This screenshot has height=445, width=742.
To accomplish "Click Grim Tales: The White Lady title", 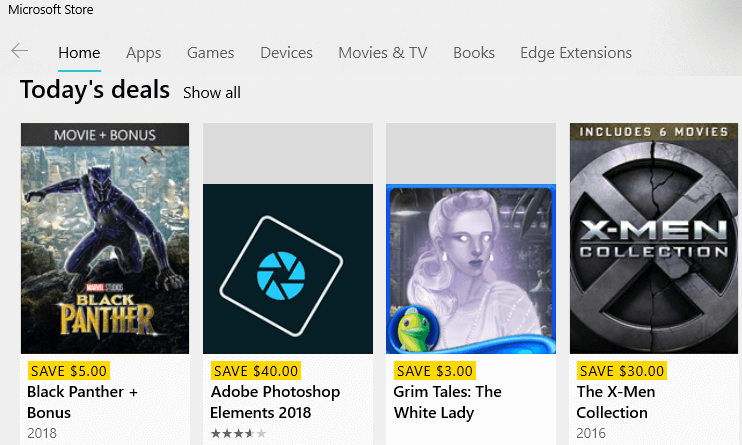I will click(448, 402).
